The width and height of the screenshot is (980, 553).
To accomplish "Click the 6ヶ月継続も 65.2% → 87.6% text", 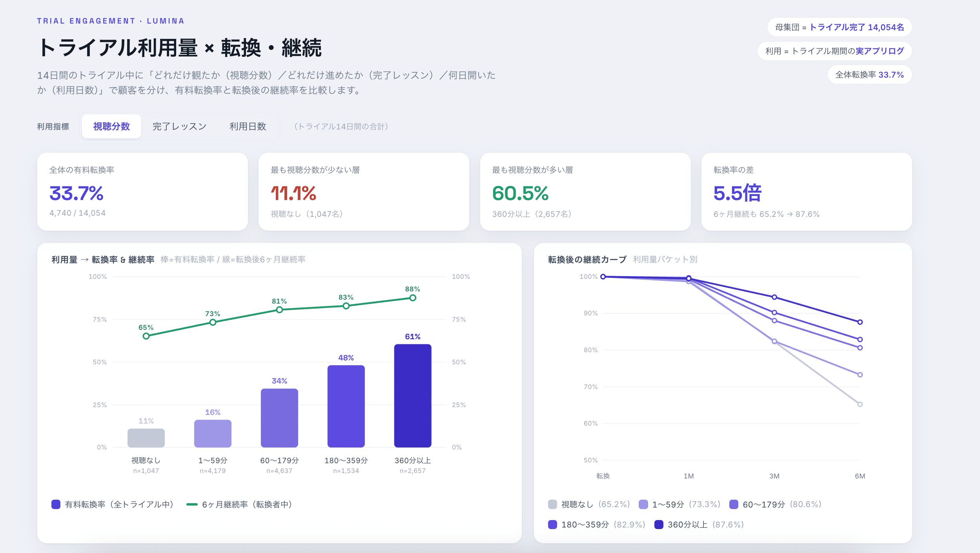I will pyautogui.click(x=767, y=214).
